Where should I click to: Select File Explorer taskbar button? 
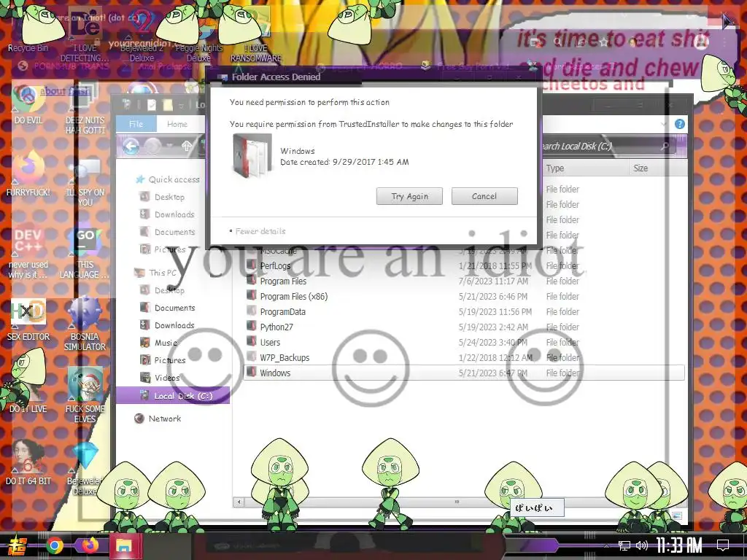125,545
